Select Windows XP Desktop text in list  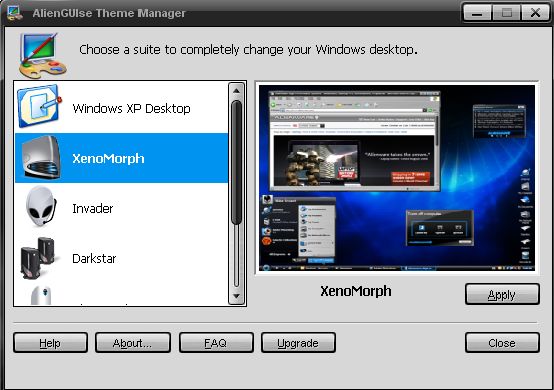(131, 108)
